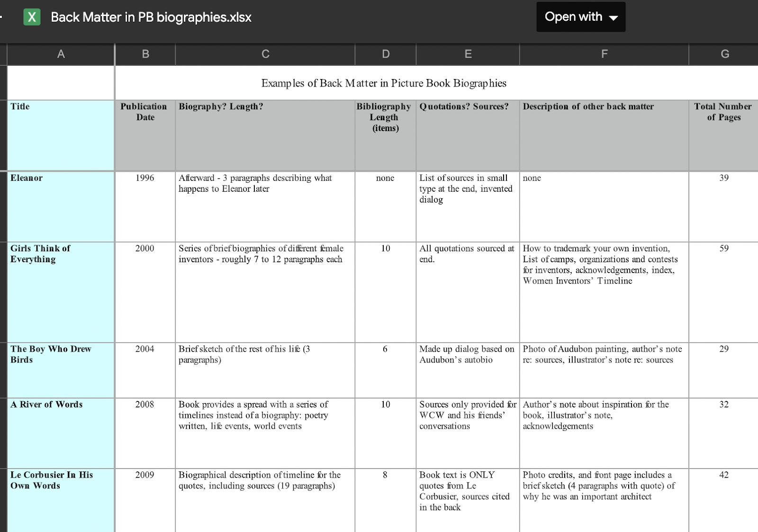Select column C header
This screenshot has width=758, height=532.
coord(265,54)
